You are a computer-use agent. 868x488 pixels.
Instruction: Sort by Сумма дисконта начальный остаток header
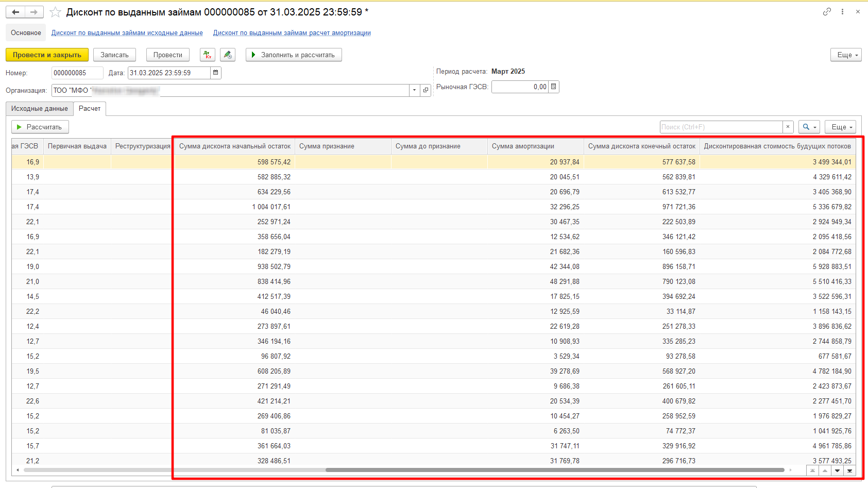pyautogui.click(x=235, y=146)
